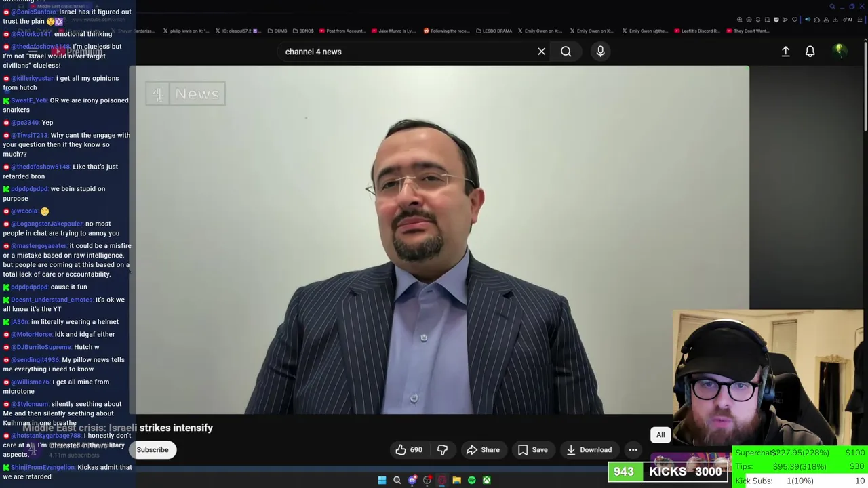Click username @mastergoyaeater in chat
868x488 pixels.
[x=39, y=245]
